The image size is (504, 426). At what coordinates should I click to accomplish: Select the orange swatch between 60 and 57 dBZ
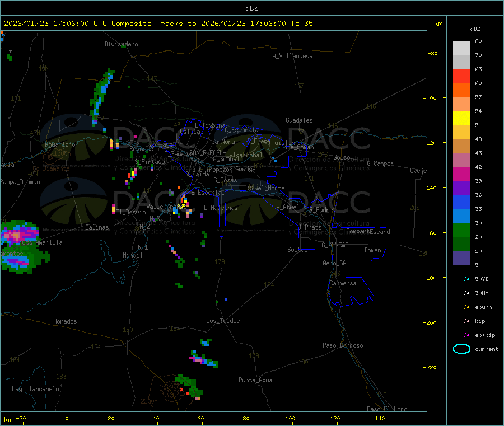[461, 90]
